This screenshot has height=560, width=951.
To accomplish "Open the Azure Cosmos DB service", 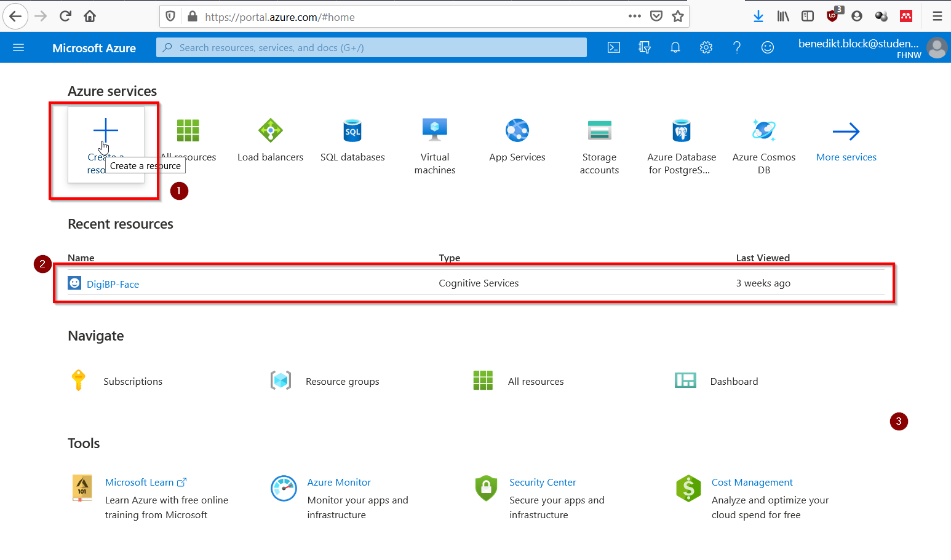I will coord(764,147).
